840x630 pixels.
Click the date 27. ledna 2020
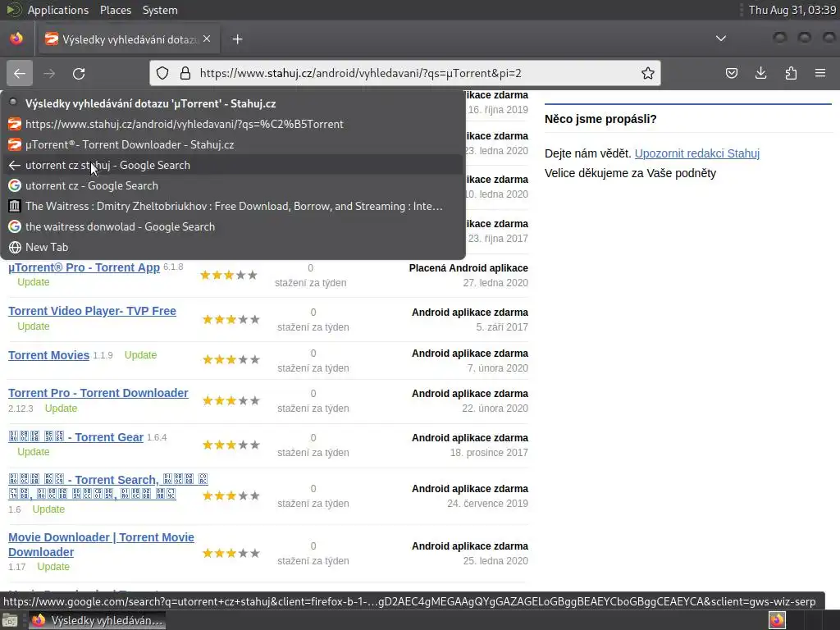click(x=495, y=283)
